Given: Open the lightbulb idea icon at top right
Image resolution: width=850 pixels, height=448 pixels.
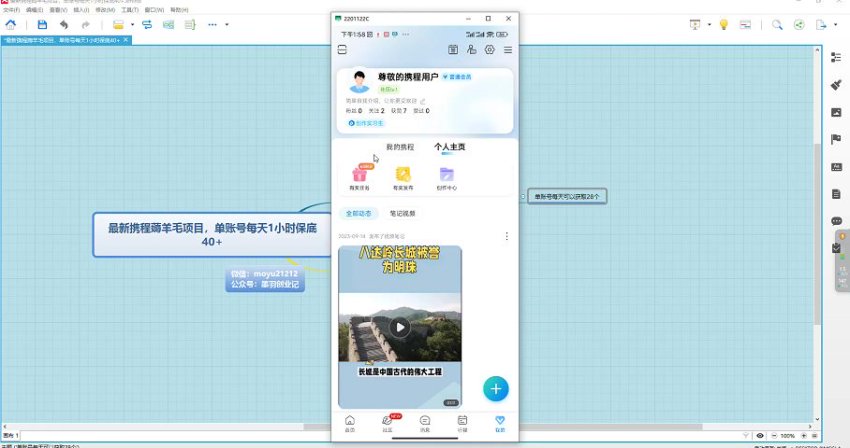Looking at the screenshot, I should [x=723, y=25].
